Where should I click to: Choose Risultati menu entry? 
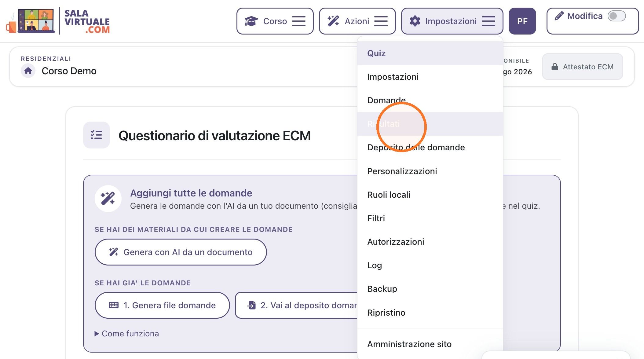click(x=430, y=124)
